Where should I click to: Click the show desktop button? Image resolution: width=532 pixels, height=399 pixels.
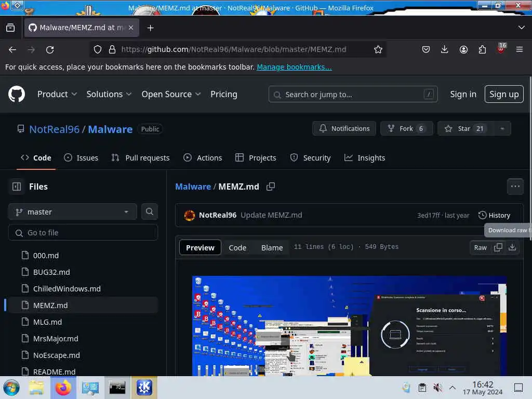tap(518, 388)
